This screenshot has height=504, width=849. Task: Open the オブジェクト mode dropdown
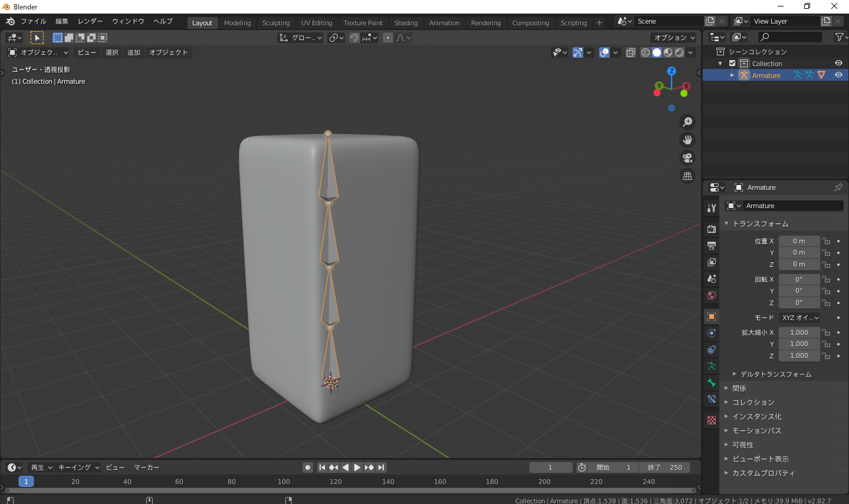pos(38,52)
